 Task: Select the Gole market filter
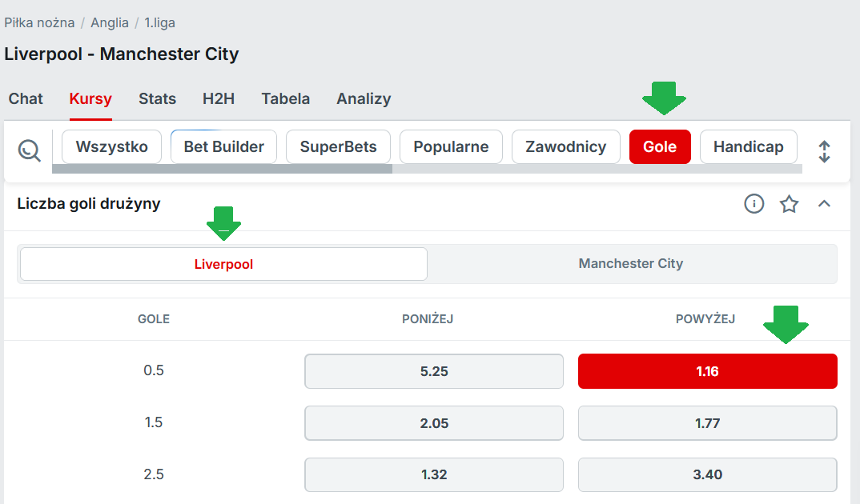pos(660,147)
